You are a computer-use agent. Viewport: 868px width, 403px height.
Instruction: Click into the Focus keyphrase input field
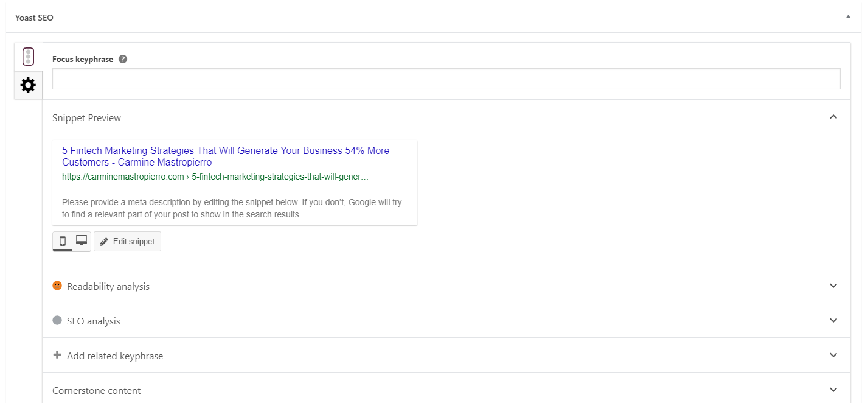click(446, 79)
